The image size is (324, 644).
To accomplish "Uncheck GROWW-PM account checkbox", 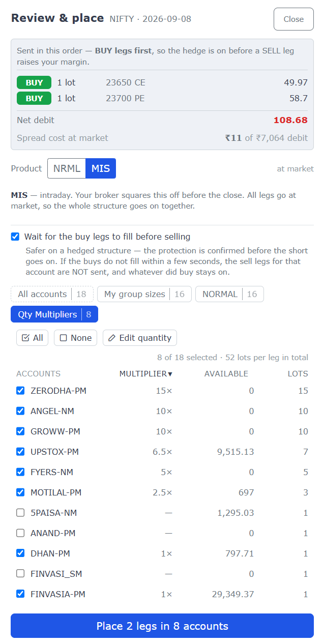I will click(20, 431).
